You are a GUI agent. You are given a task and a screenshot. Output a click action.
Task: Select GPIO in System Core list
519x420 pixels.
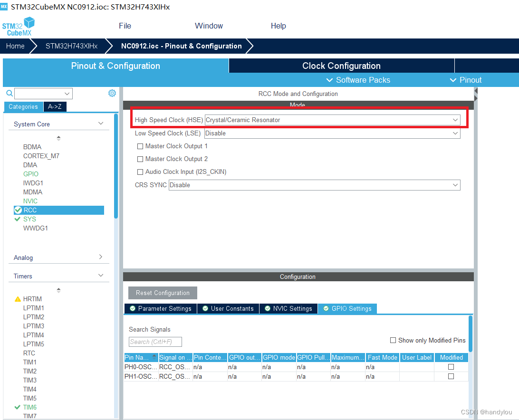31,174
